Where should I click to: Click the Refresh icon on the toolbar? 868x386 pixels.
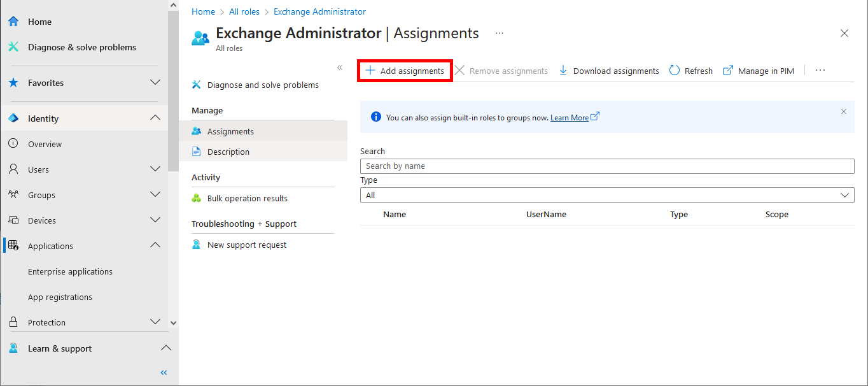(x=674, y=70)
